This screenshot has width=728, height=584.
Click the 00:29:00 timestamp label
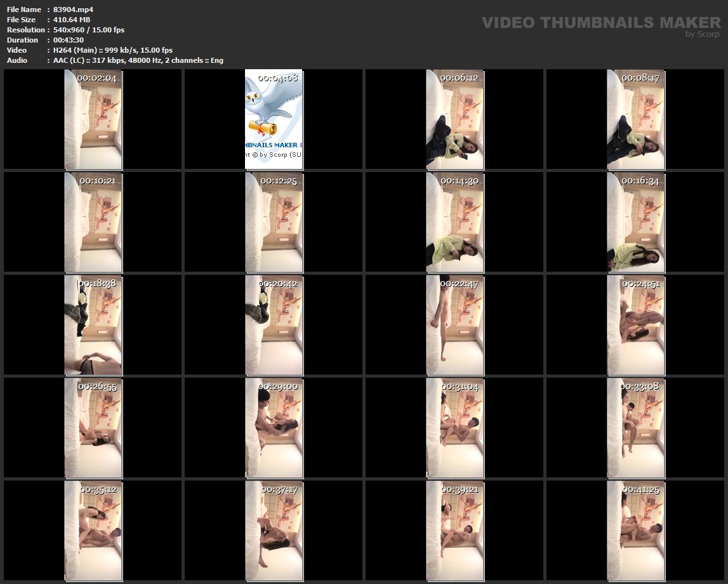click(x=278, y=387)
